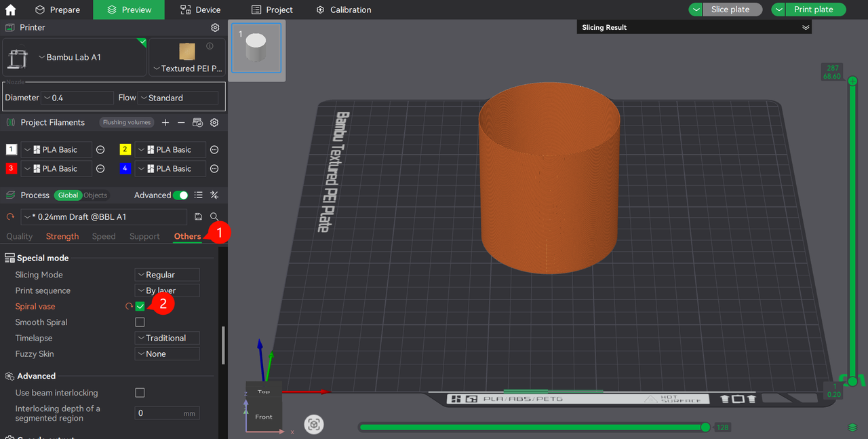The height and width of the screenshot is (439, 868).
Task: Disable the Spiral vase checkbox
Action: point(140,307)
